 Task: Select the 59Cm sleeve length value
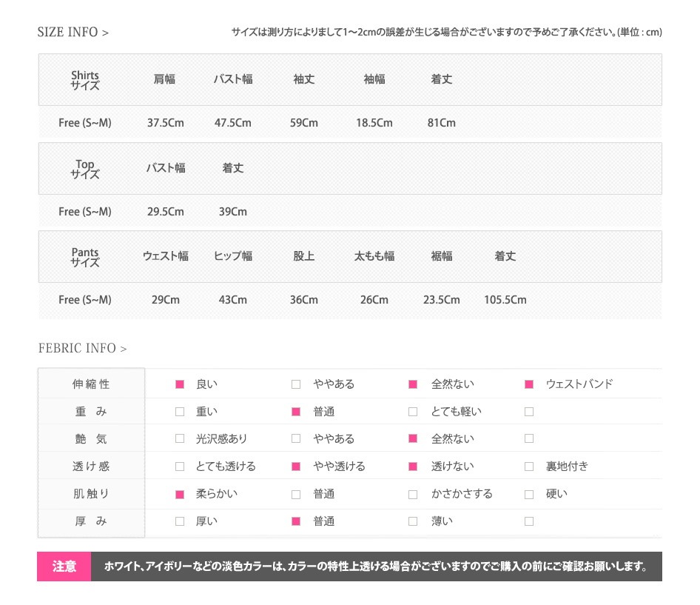pyautogui.click(x=304, y=123)
